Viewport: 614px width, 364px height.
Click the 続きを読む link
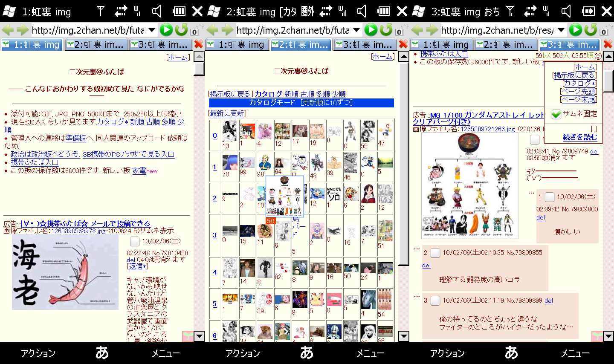point(580,137)
